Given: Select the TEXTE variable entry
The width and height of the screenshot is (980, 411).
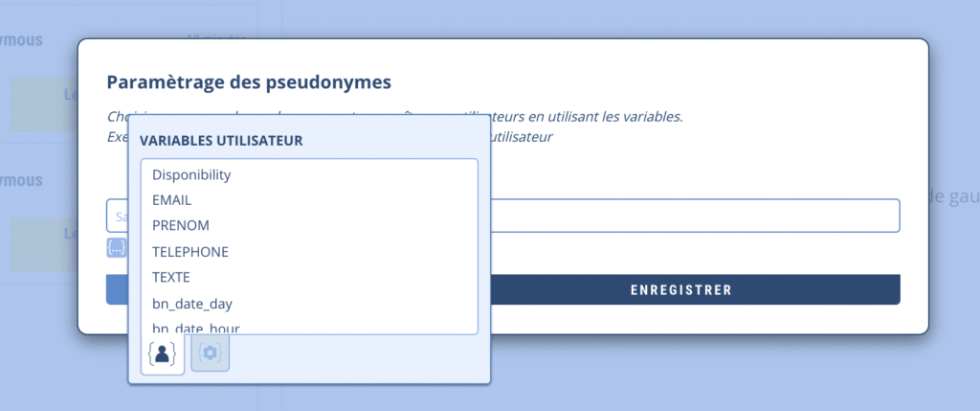Looking at the screenshot, I should tap(171, 278).
